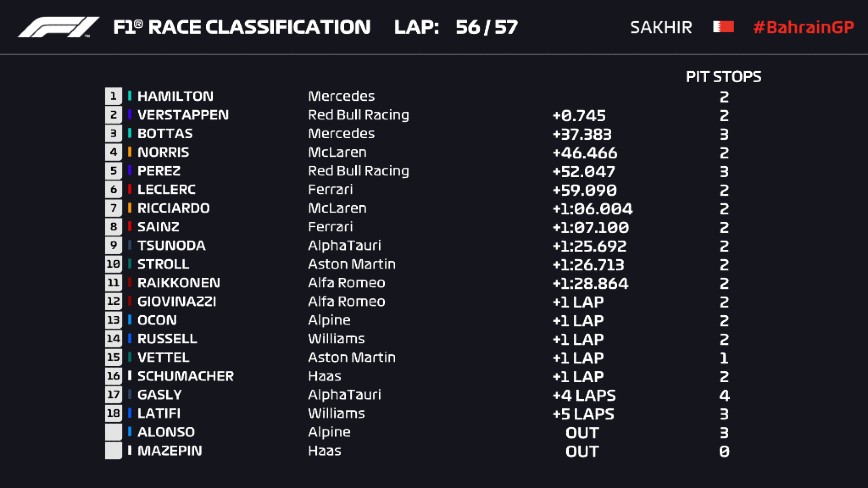Select driver name VERSTAPPEN
The height and width of the screenshot is (488, 868).
183,115
